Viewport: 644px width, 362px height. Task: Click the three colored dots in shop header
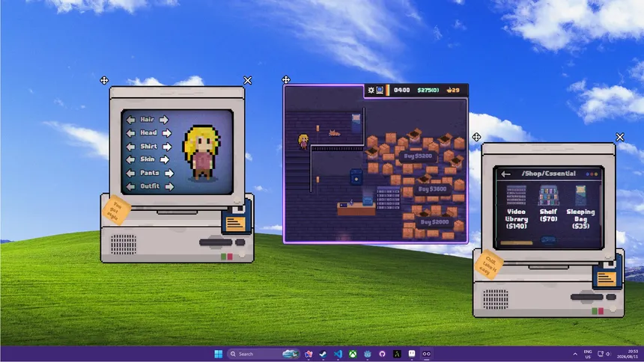coord(592,174)
